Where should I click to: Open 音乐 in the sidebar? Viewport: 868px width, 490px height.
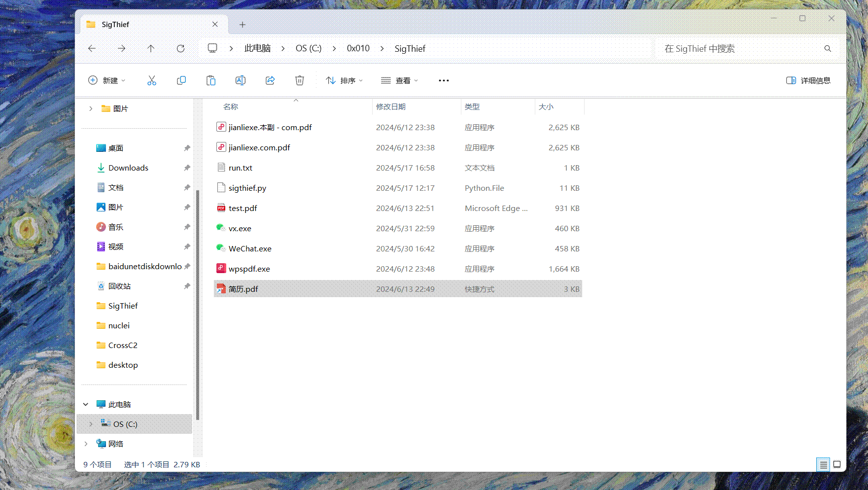(x=115, y=227)
